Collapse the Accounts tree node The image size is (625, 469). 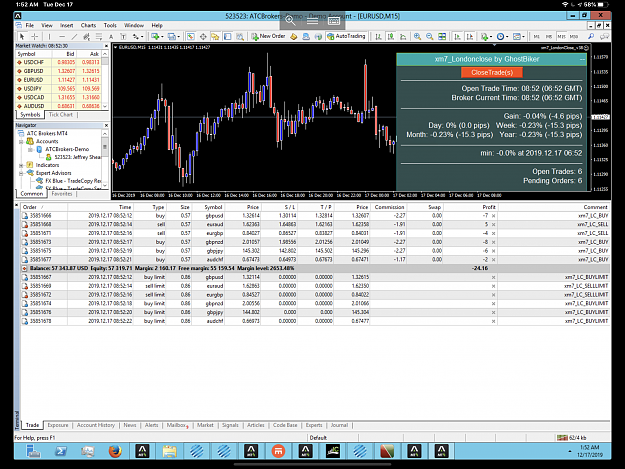coord(21,141)
